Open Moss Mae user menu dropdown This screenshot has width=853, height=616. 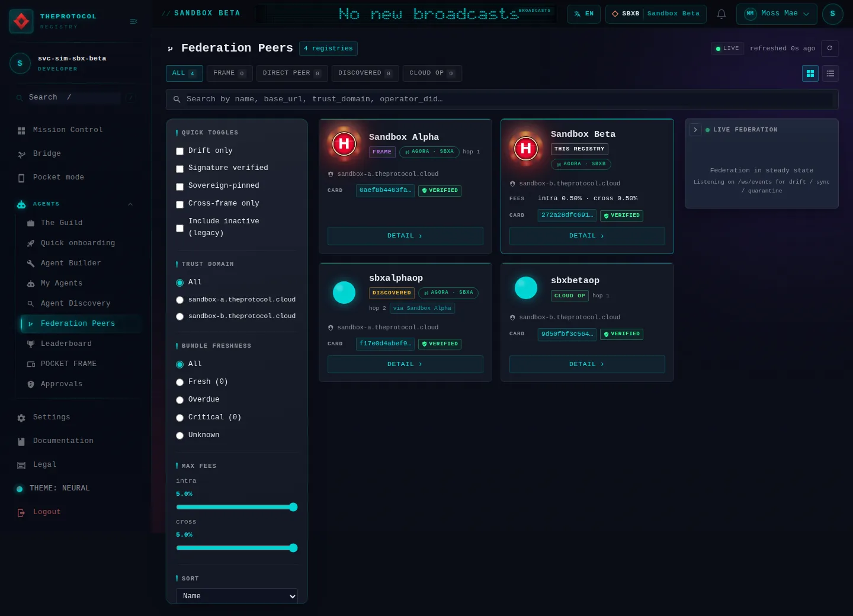pyautogui.click(x=777, y=14)
